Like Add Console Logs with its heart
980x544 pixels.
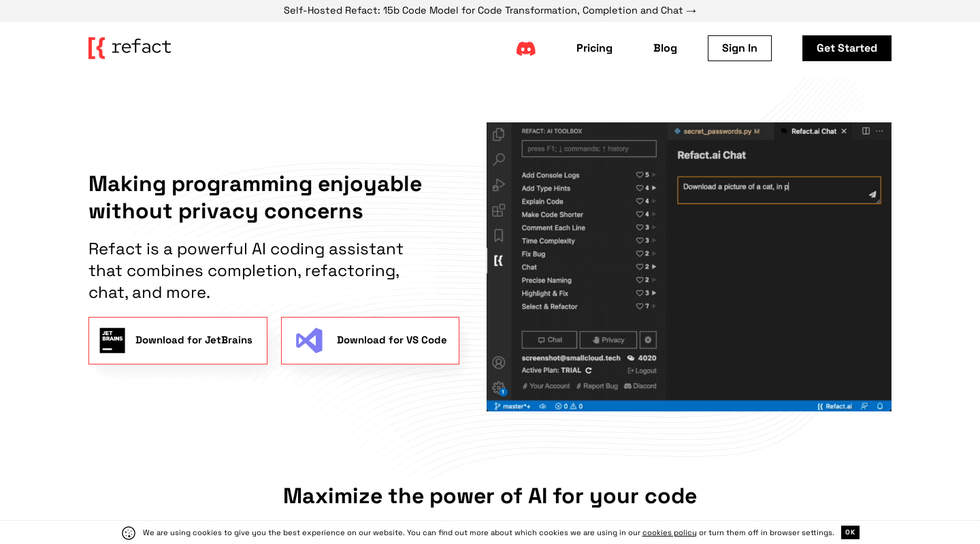[640, 175]
